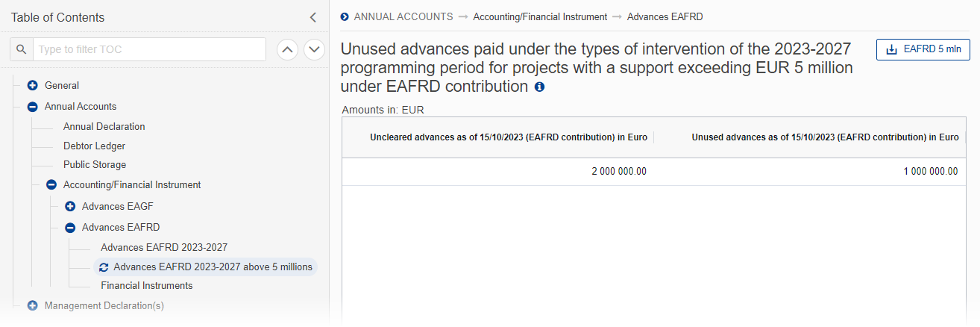This screenshot has height=327, width=980.
Task: Collapse the Advances EAFRD node
Action: 70,228
